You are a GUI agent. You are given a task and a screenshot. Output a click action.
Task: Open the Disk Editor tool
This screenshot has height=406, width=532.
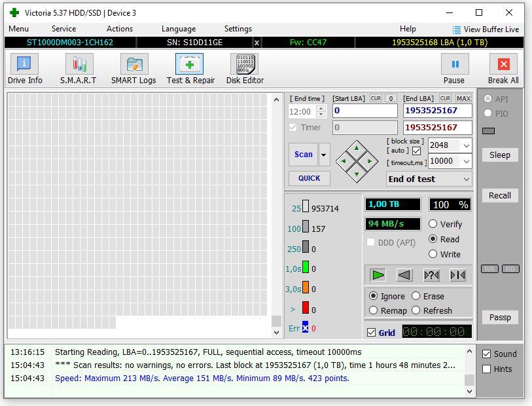[245, 69]
